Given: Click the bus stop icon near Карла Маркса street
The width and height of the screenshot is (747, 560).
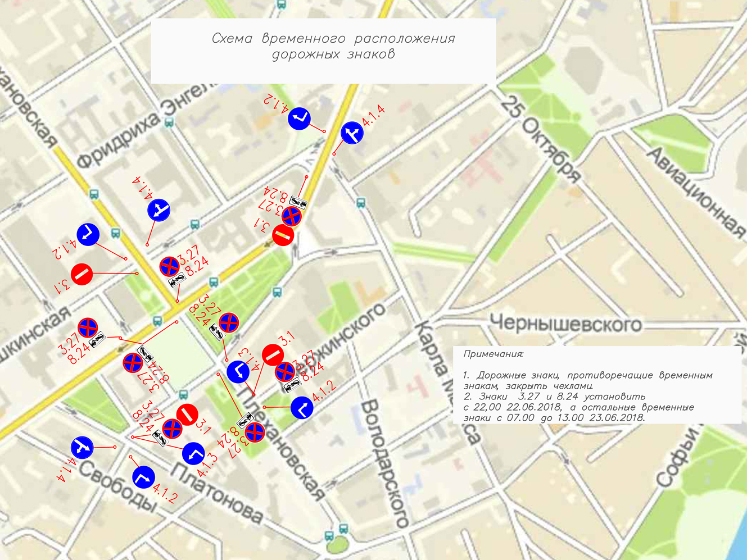Looking at the screenshot, I should (x=361, y=203).
